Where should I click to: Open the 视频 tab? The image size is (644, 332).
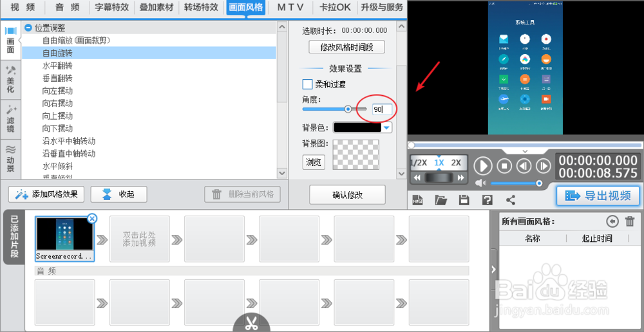[x=23, y=7]
